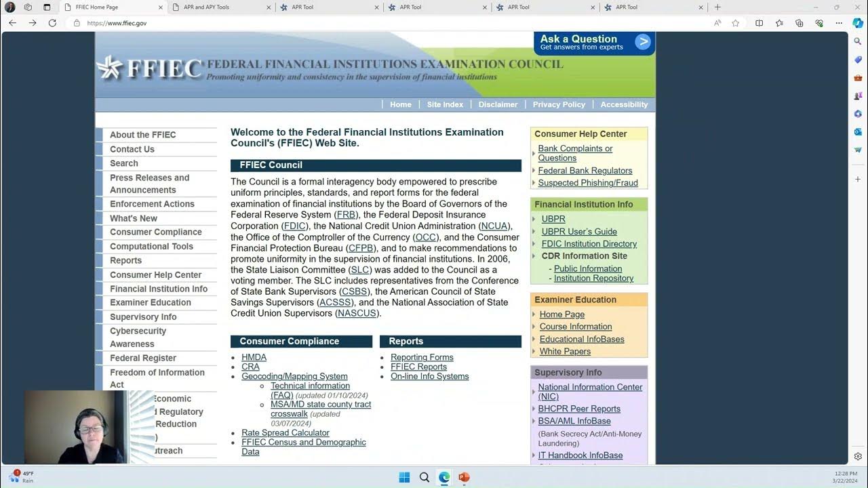Refresh the page with the reload icon
Viewport: 868px width, 488px height.
[x=52, y=23]
